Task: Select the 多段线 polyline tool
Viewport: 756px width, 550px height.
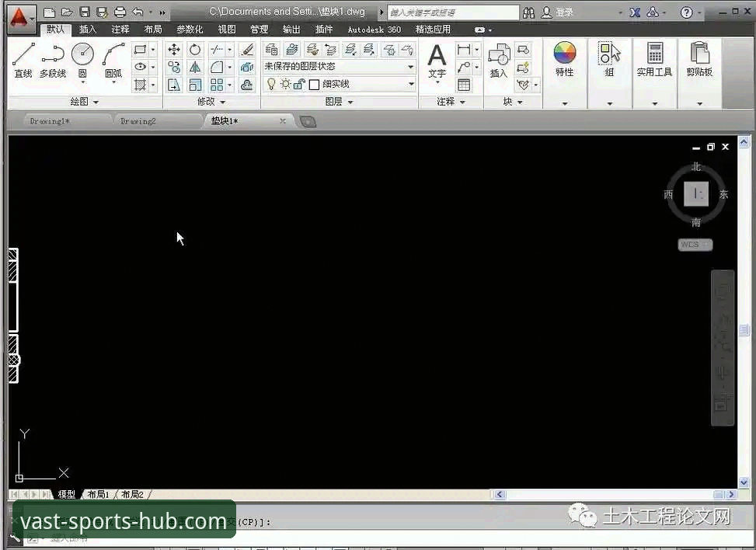Action: 53,60
